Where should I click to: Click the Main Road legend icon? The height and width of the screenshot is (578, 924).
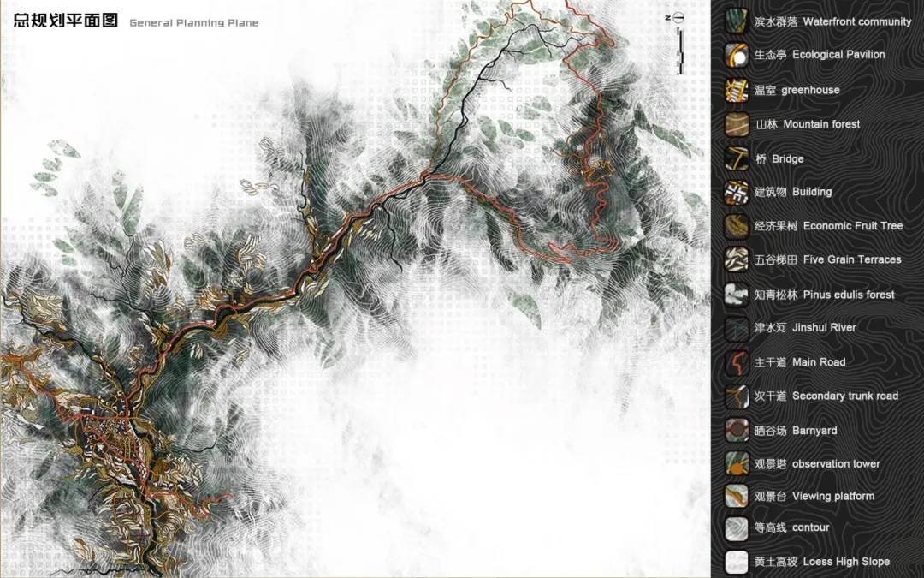pos(737,362)
